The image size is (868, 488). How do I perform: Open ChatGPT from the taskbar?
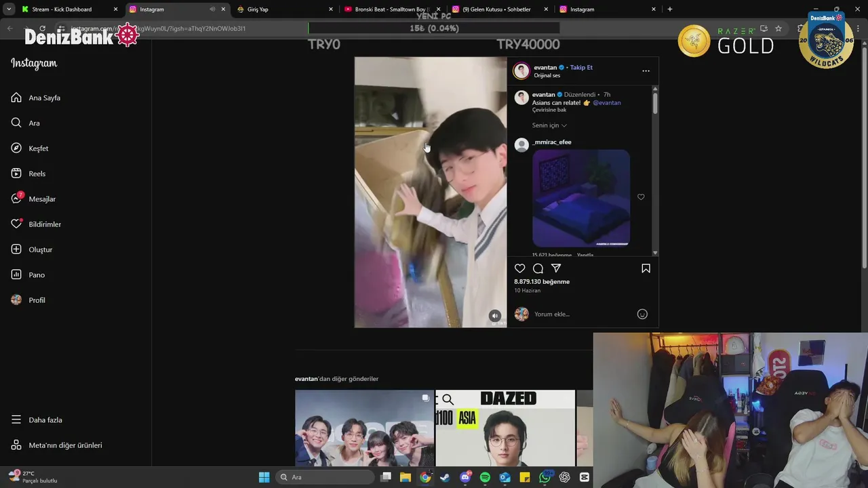565,477
